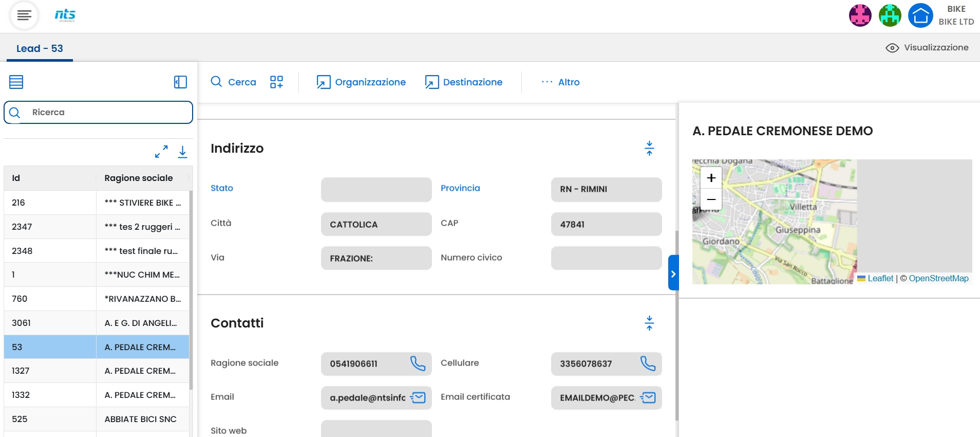The image size is (980, 437).
Task: Open the hamburger main menu
Action: pos(24,15)
